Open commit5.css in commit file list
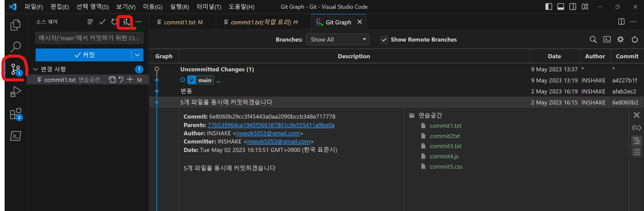Image resolution: width=644 pixels, height=211 pixels. point(446,167)
